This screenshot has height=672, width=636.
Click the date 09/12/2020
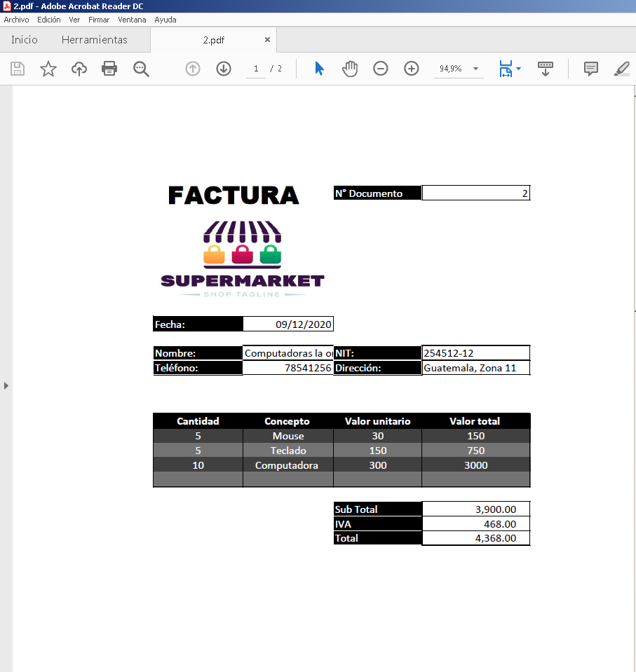pyautogui.click(x=303, y=324)
